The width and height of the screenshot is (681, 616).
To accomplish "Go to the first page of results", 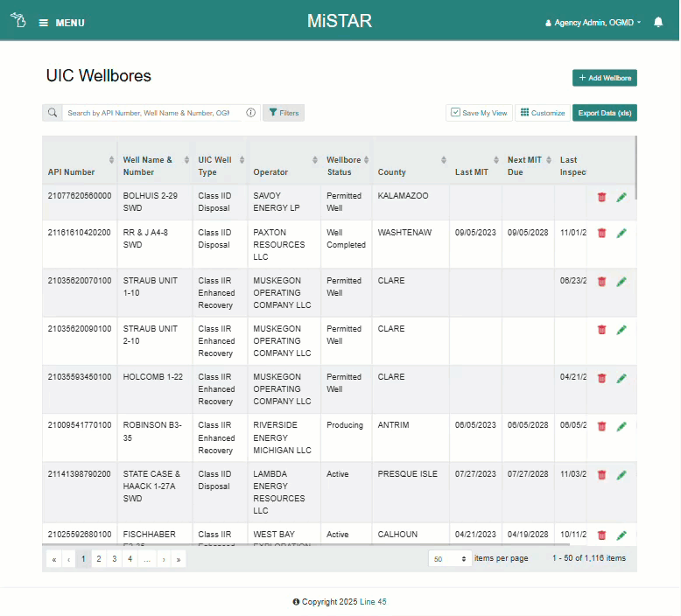I will (x=54, y=559).
